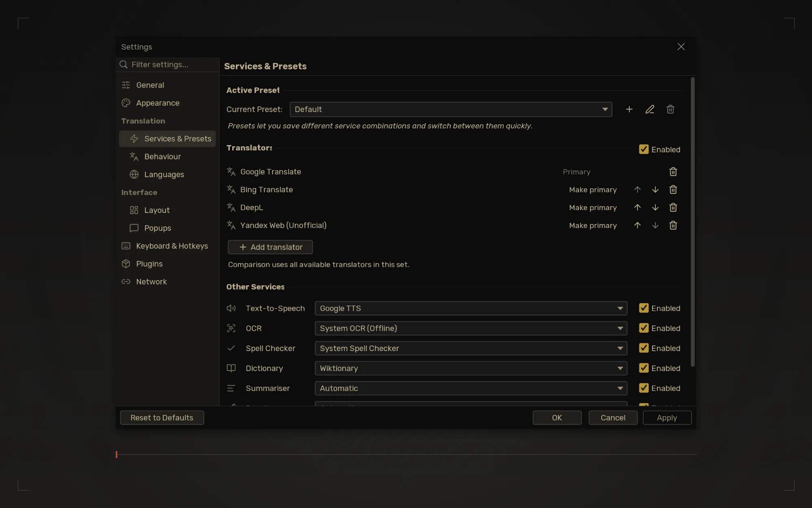Delete Yandex Web translator

[673, 226]
